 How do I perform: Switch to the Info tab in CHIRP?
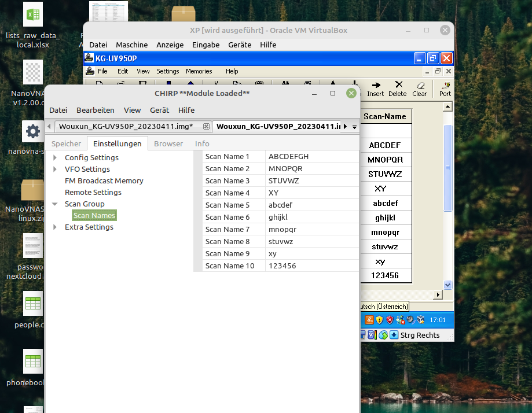tap(202, 144)
